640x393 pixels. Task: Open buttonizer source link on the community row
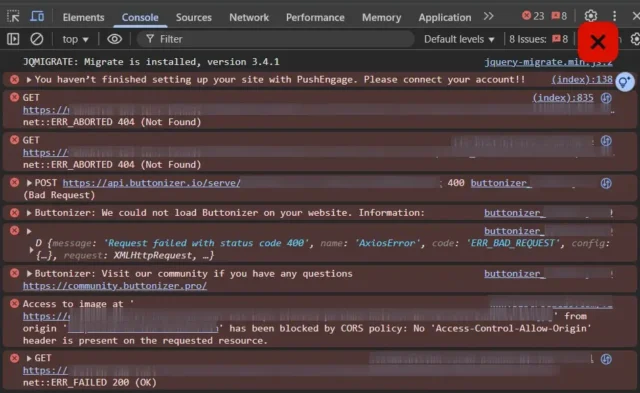(x=514, y=274)
